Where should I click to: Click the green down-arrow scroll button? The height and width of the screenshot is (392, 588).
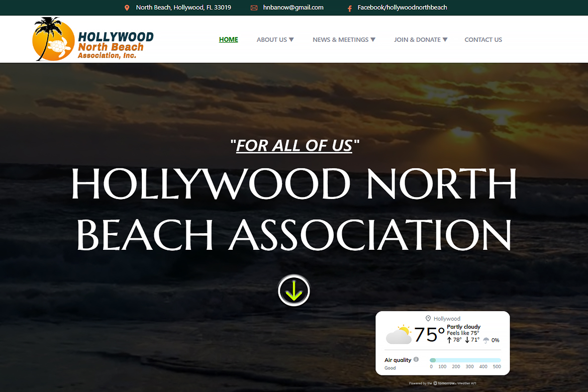click(x=293, y=290)
